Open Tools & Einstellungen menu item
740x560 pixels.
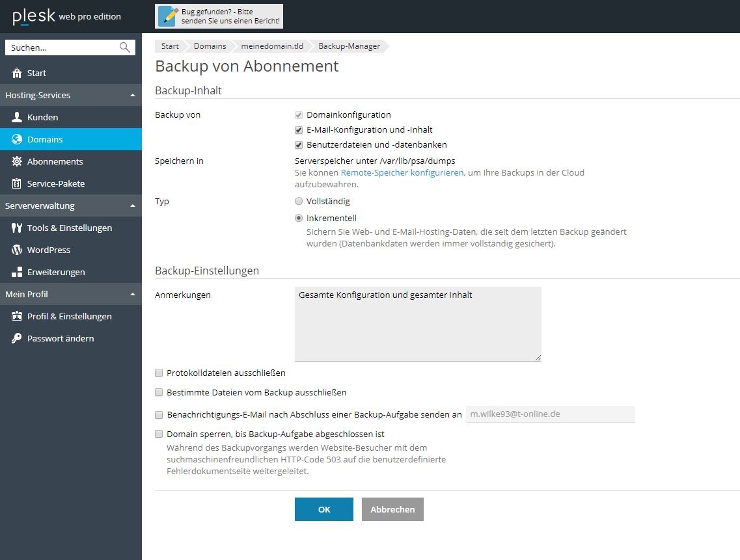71,228
